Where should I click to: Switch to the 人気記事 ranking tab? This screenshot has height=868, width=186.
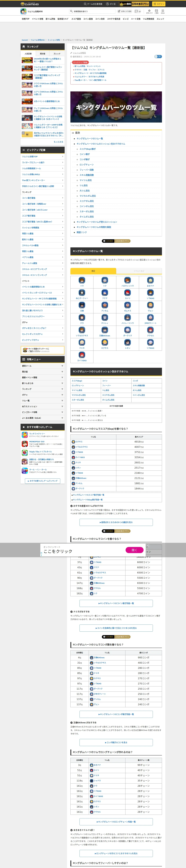(28, 54)
